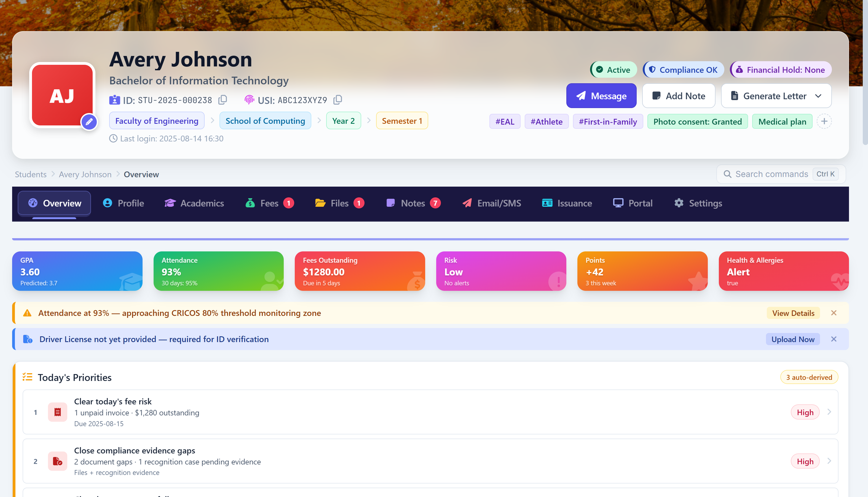This screenshot has height=497, width=868.
Task: Expand the Generate Letter dropdown
Action: [776, 96]
